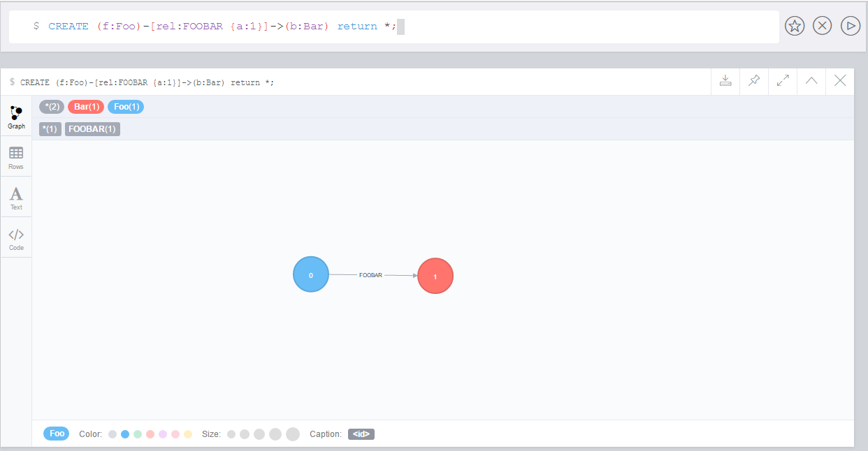Viewport: 868px width, 451px height.
Task: Set node size to largest circle
Action: pos(293,434)
